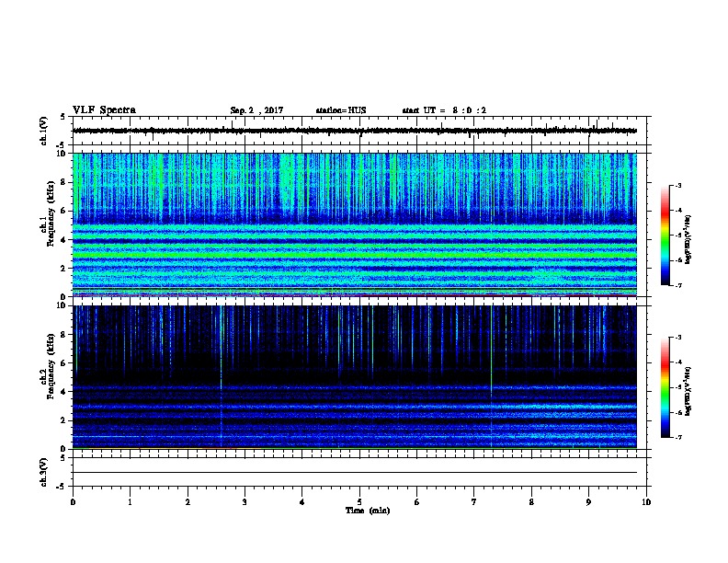Click the ch.1 "Frequency (kHz)" axis label
Image resolution: width=728 pixels, height=563 pixels.
(51, 213)
